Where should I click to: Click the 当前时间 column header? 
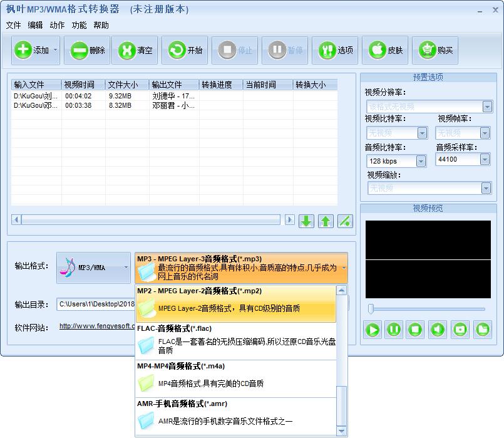coord(268,85)
